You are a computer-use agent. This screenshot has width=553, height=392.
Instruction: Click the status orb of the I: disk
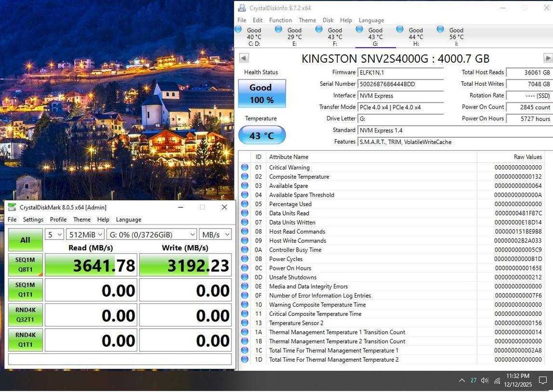(x=440, y=29)
